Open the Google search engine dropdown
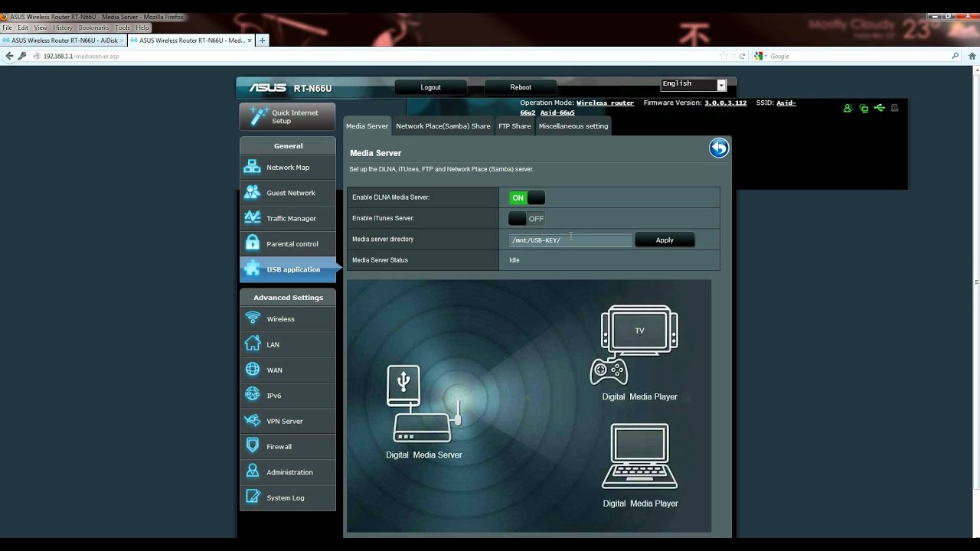980x551 pixels. click(761, 56)
